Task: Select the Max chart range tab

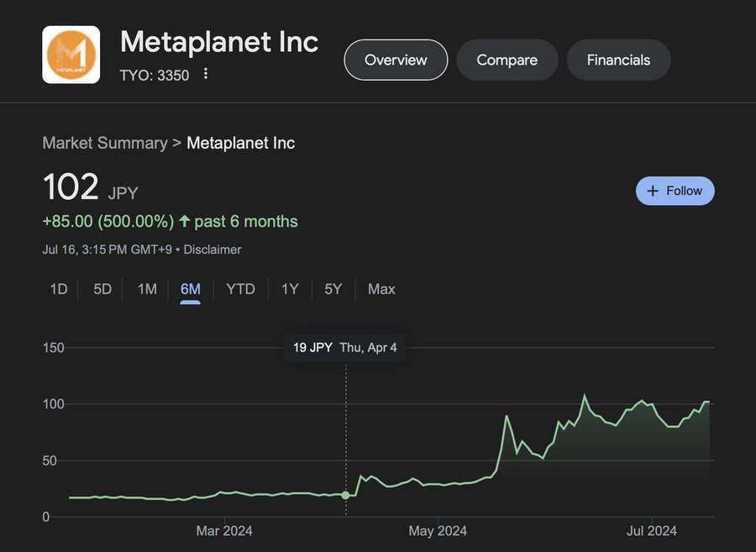Action: (x=381, y=288)
